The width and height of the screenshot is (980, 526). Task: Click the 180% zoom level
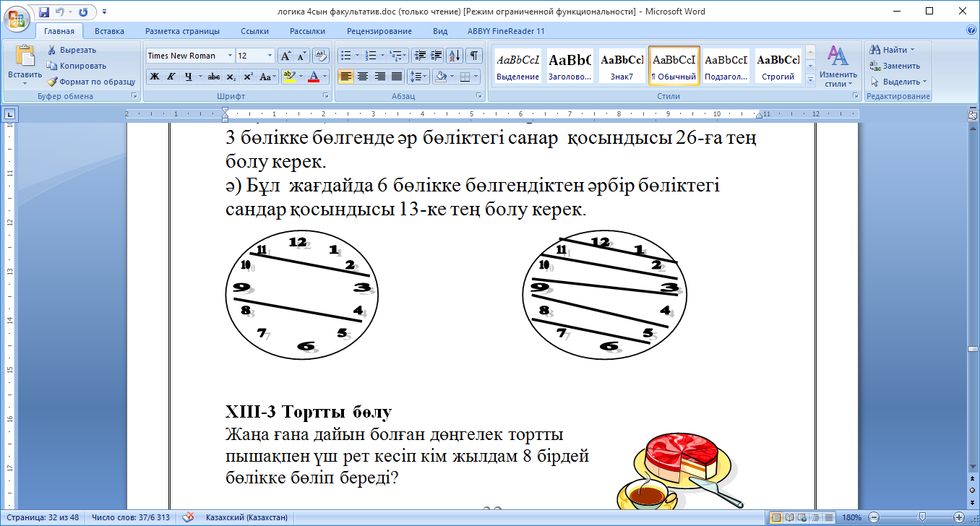pyautogui.click(x=852, y=517)
